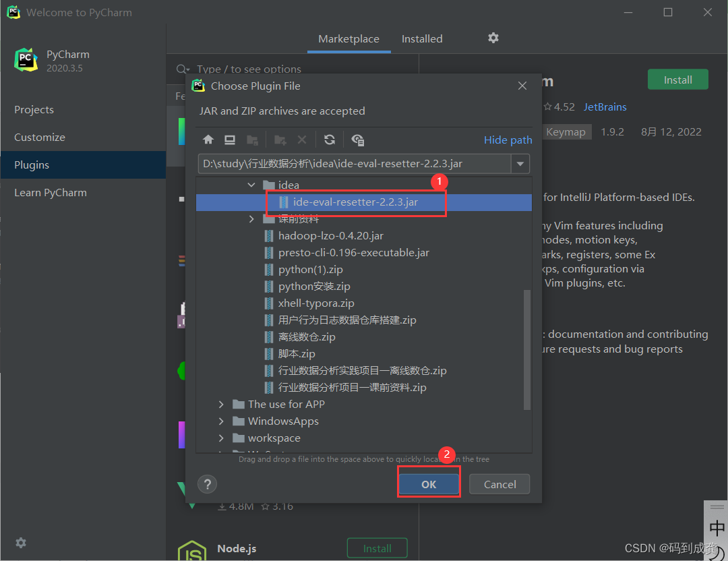Expand the 'The use for APP' folder
This screenshot has height=561, width=728.
tap(221, 404)
